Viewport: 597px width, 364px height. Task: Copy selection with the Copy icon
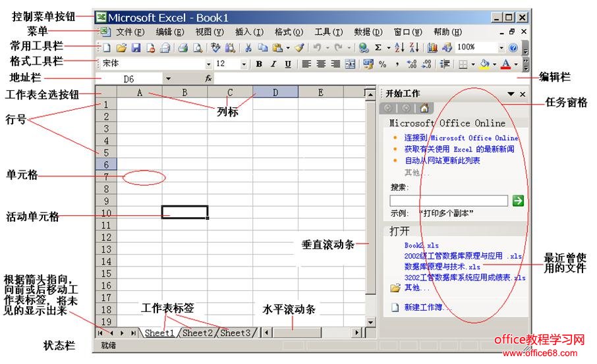click(263, 47)
